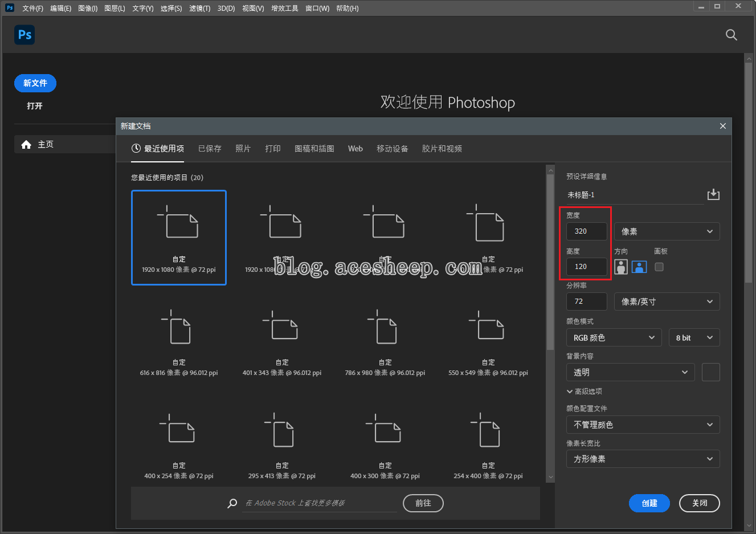Open the 不管理颜色 color profile dropdown
Screen dimensions: 756x534
coord(643,425)
